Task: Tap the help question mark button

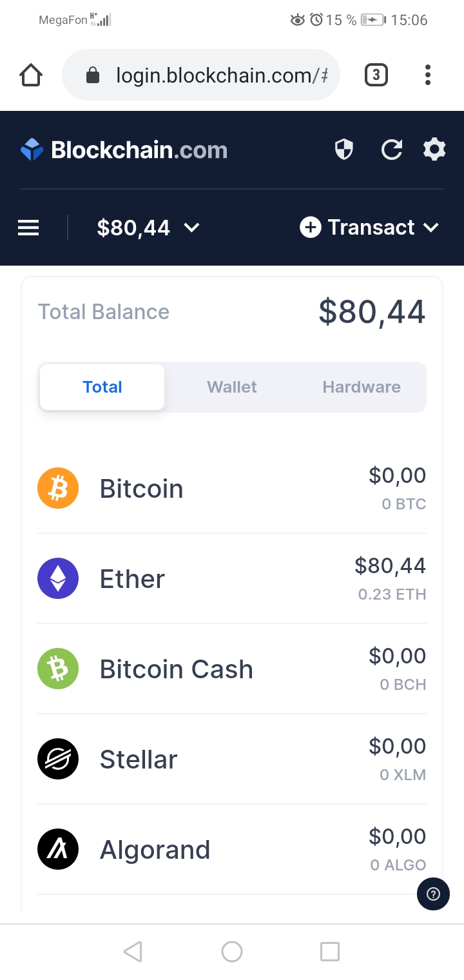Action: pos(434,894)
